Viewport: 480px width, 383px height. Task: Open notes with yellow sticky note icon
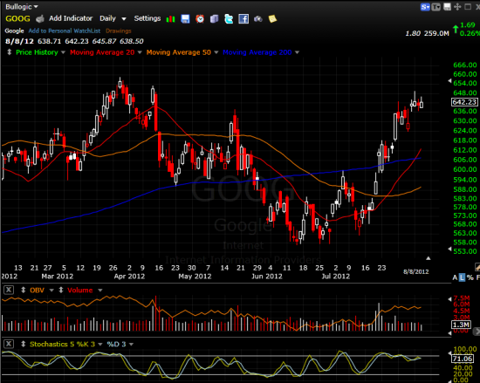click(273, 19)
